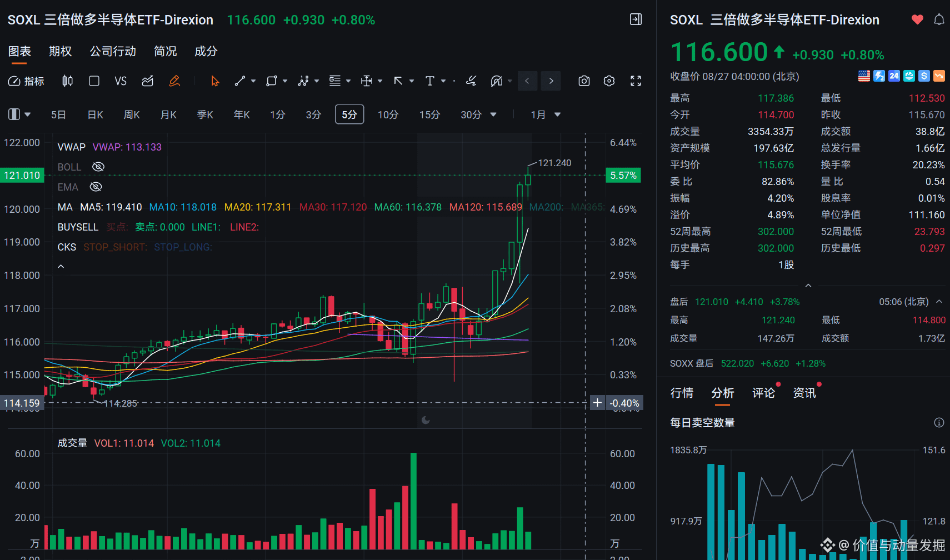Select the 5分 timeframe

tap(349, 114)
